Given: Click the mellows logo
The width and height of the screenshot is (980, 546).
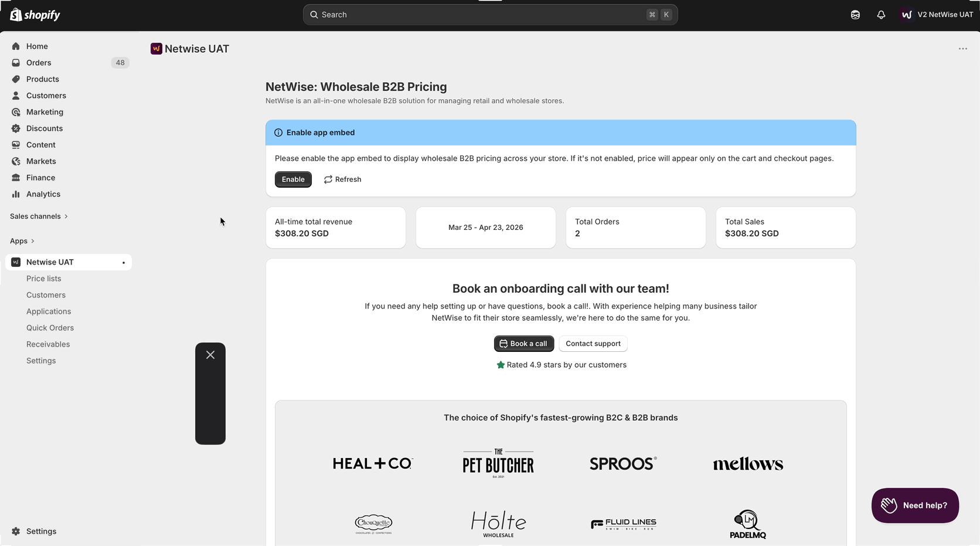Looking at the screenshot, I should 748,464.
